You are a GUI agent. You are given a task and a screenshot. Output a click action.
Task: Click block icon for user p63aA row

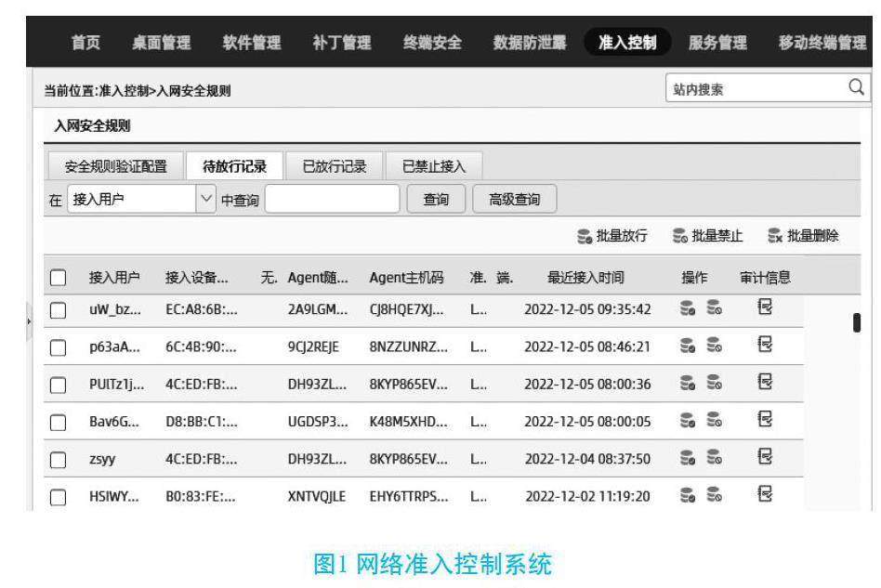click(x=714, y=346)
